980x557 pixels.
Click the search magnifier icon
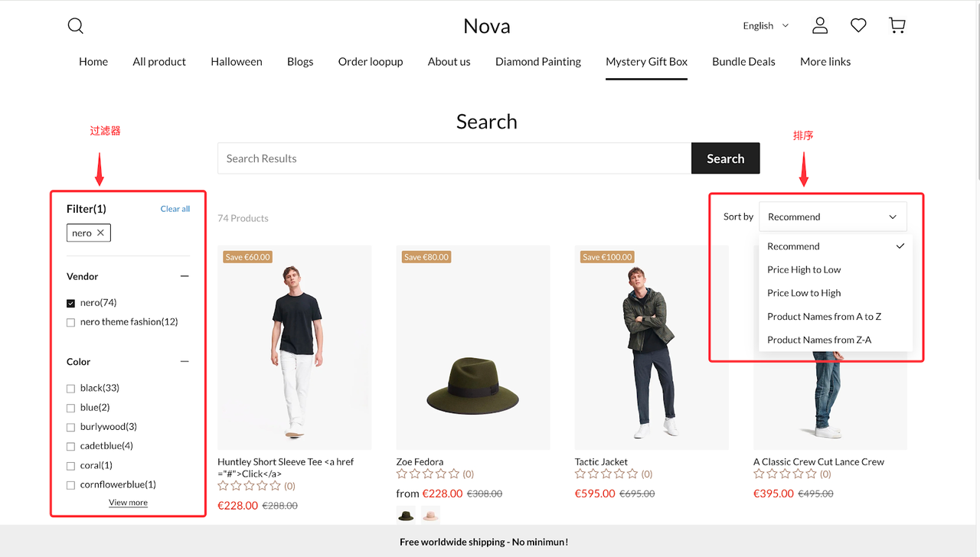point(75,26)
